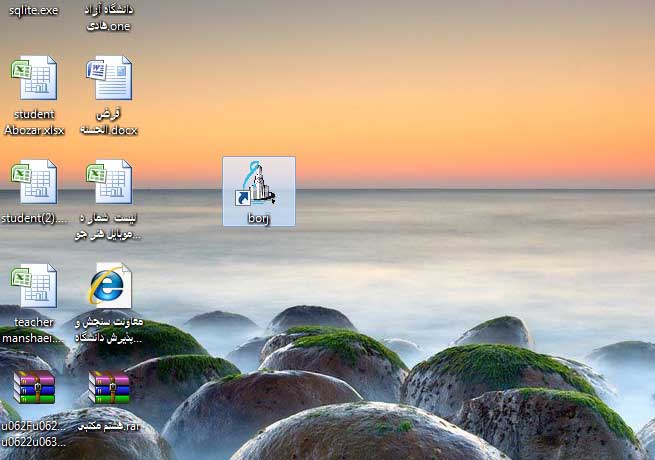Select the WinRAR archive named u062Fu062
655x460 pixels.
click(34, 387)
